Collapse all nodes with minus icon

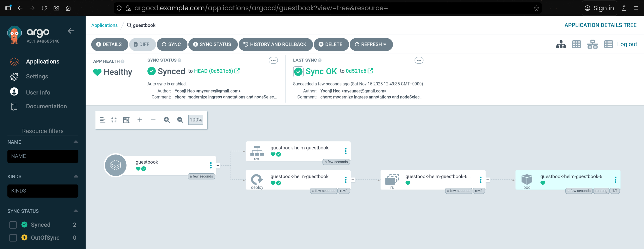pyautogui.click(x=153, y=120)
